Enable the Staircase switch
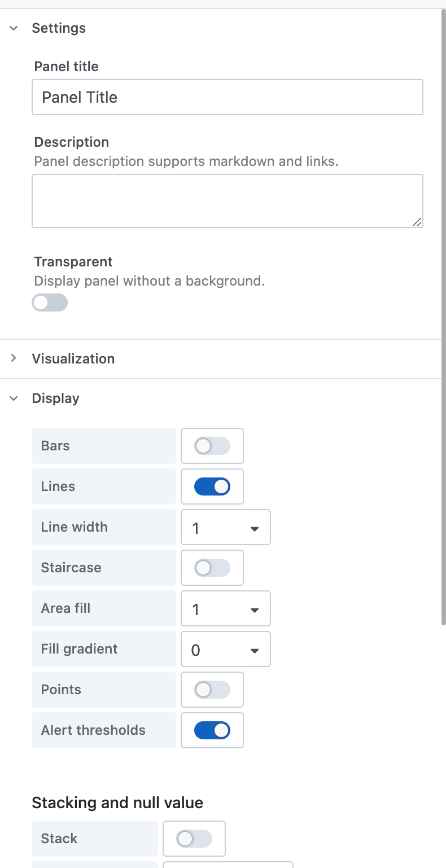This screenshot has height=868, width=446. pos(212,568)
